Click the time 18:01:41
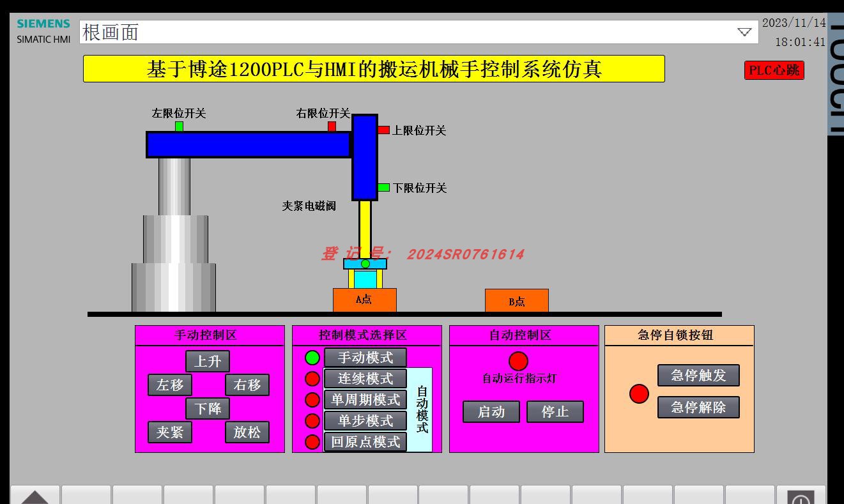Viewport: 844px width, 504px height. 801,42
